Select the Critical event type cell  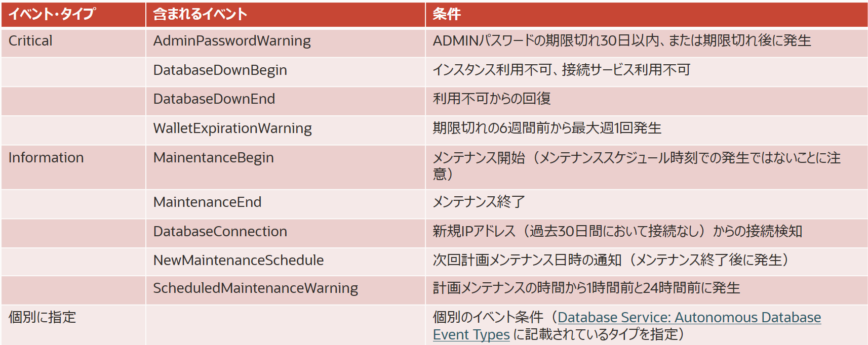click(x=30, y=41)
